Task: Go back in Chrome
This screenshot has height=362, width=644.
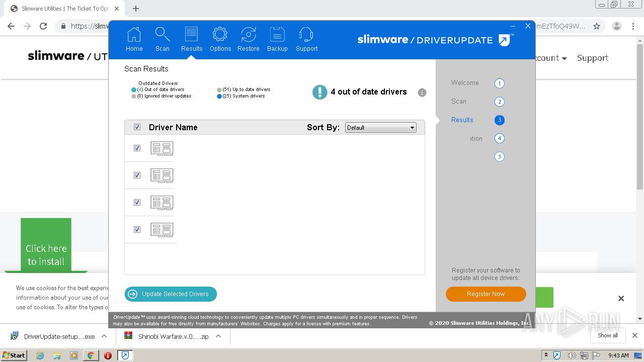Action: (x=11, y=26)
